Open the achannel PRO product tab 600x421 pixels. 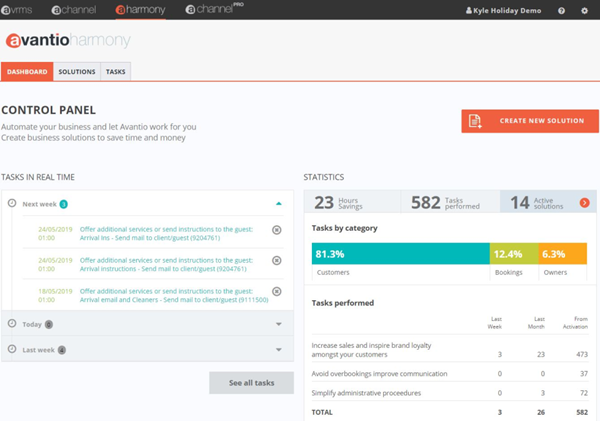click(214, 8)
